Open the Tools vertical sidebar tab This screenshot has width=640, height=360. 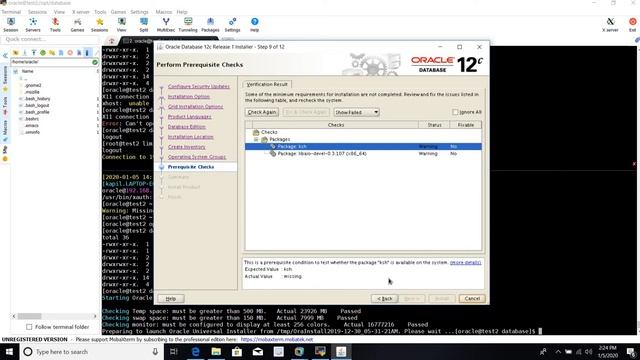(x=5, y=106)
